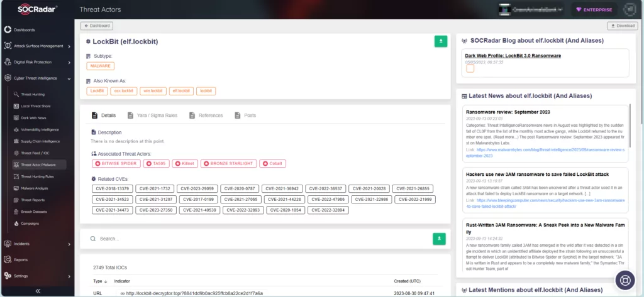This screenshot has height=297, width=644.
Task: Open CVE-2023-29059 tag
Action: tap(197, 189)
